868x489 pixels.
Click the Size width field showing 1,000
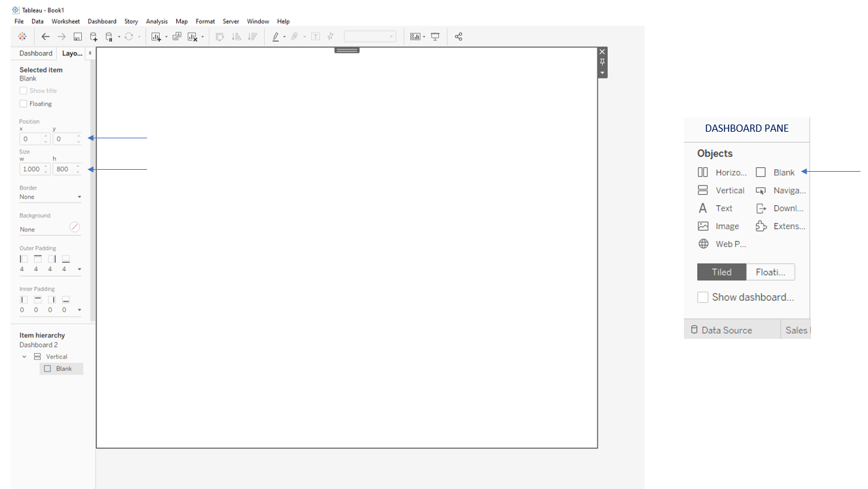click(35, 169)
